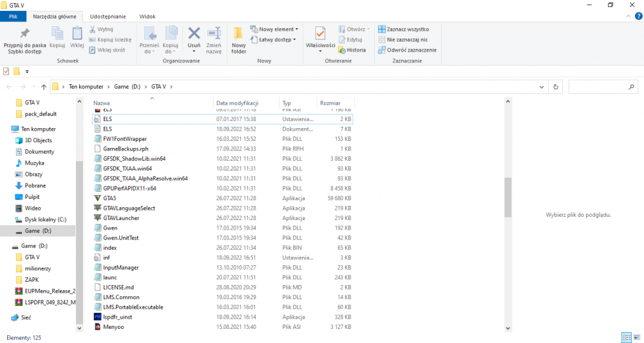
Task: Switch to details view icon in status bar
Action: [627, 337]
